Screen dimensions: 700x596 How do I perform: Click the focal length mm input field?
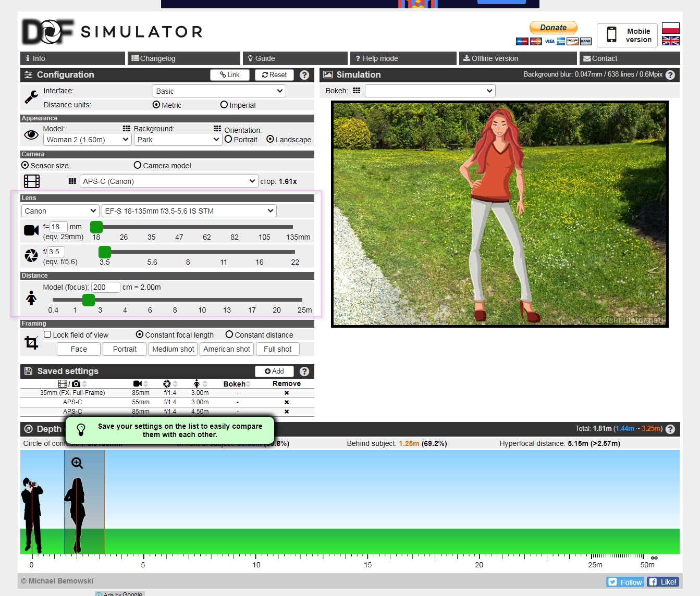pyautogui.click(x=58, y=227)
